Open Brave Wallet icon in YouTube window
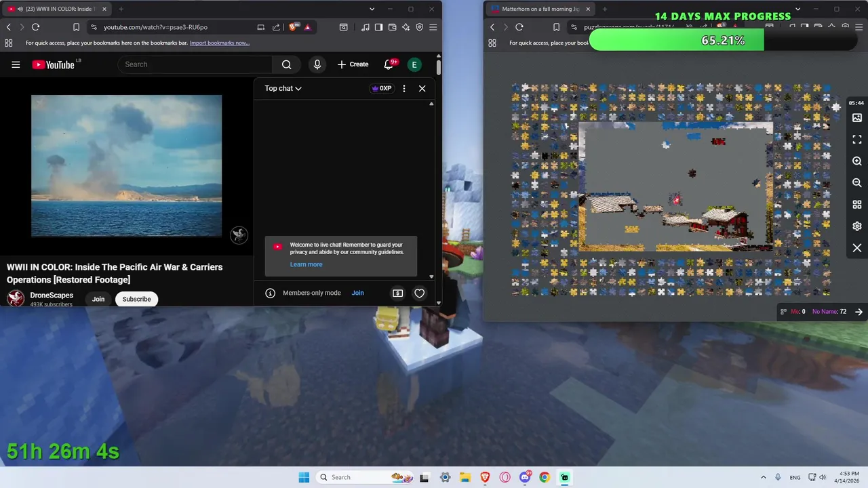868x488 pixels. tap(392, 27)
